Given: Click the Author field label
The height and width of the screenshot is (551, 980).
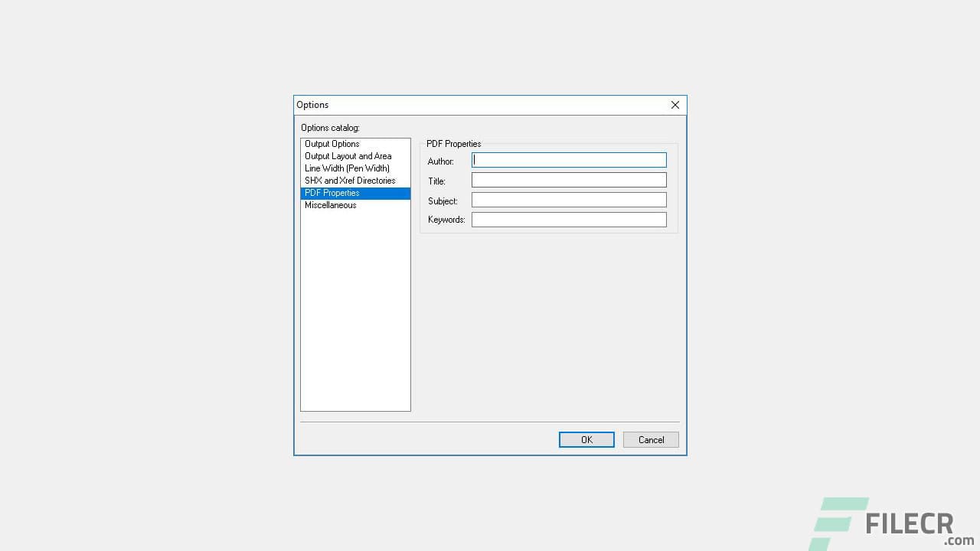Looking at the screenshot, I should click(440, 161).
